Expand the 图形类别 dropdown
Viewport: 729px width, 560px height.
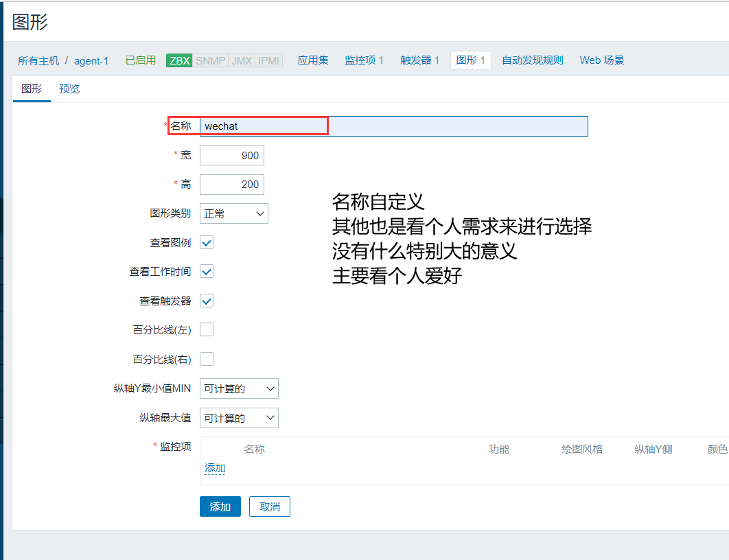[x=234, y=213]
